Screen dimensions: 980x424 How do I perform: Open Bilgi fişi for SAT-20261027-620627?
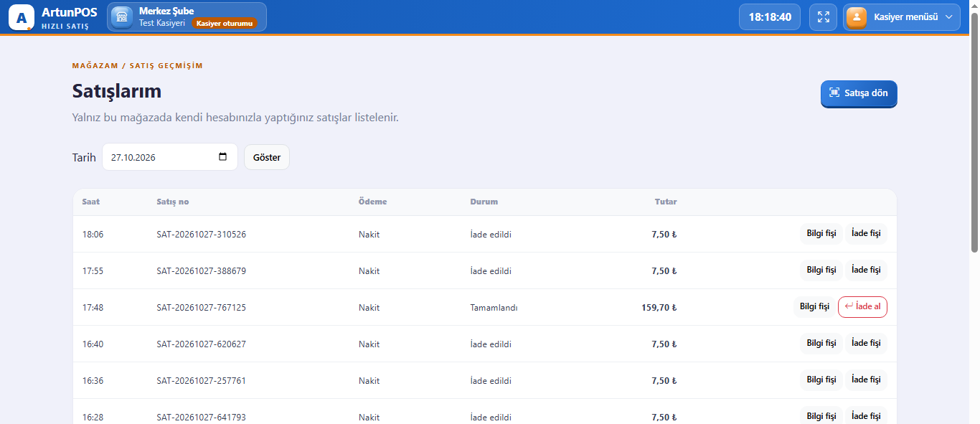click(821, 344)
